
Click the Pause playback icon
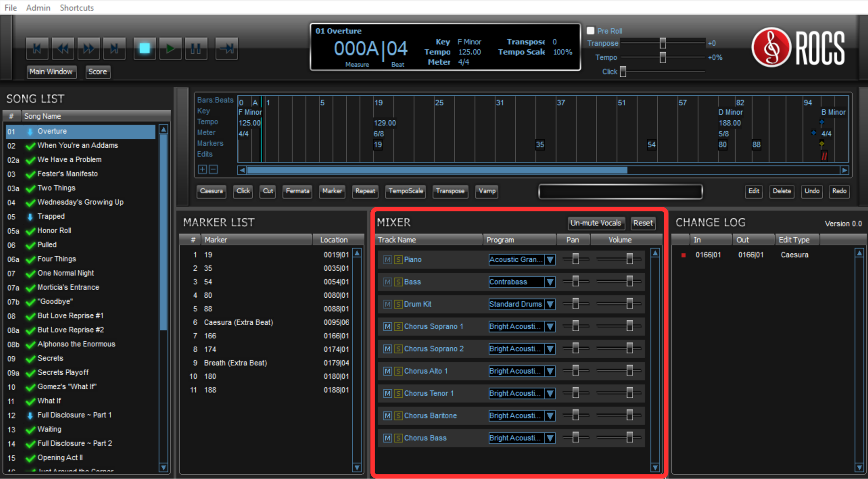point(196,48)
